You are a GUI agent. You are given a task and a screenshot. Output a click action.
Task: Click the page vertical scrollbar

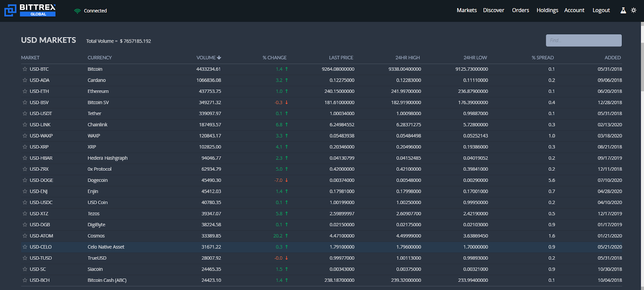[642, 56]
